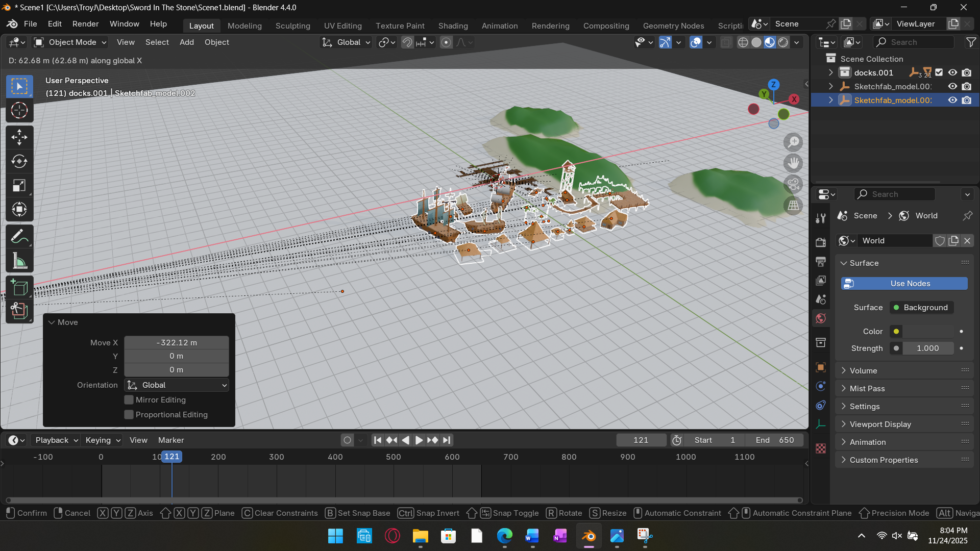Image resolution: width=980 pixels, height=551 pixels.
Task: Click the pan view hand gizmo
Action: click(793, 163)
